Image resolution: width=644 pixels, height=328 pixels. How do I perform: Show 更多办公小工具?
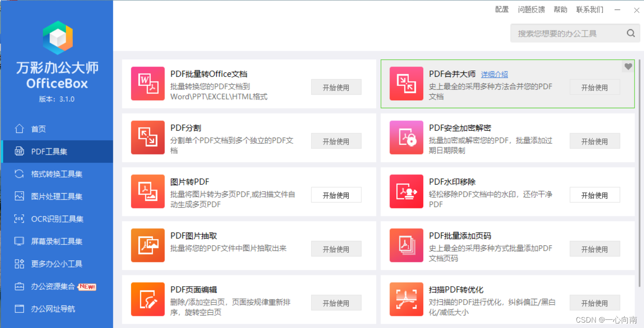tap(57, 264)
